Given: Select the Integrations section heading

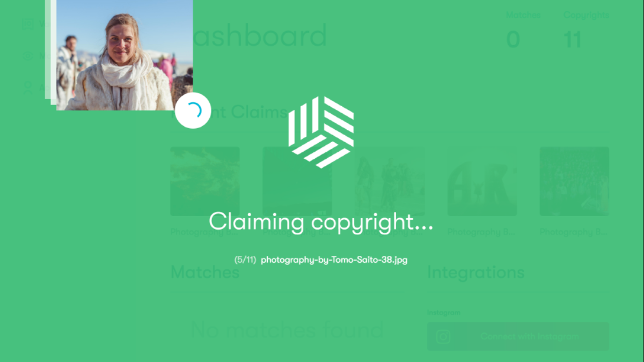Looking at the screenshot, I should [x=475, y=272].
